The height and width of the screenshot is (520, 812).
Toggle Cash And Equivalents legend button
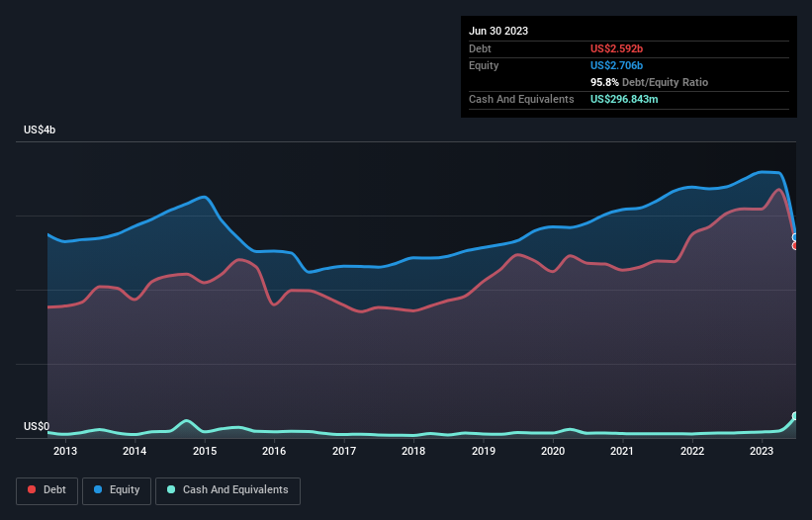(x=227, y=490)
